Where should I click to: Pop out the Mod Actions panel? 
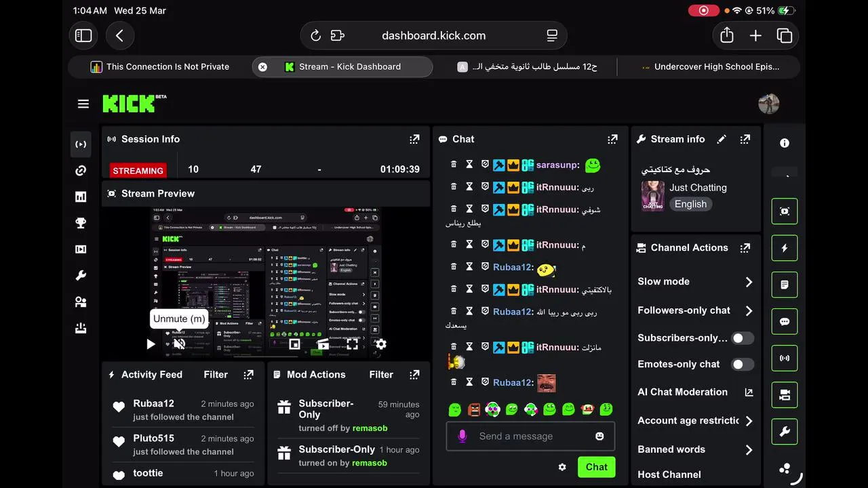click(x=414, y=374)
